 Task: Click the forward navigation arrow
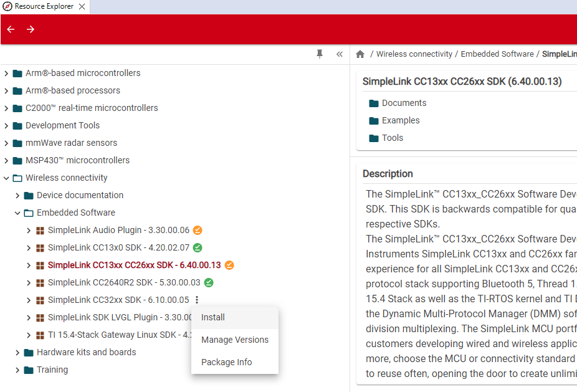30,29
